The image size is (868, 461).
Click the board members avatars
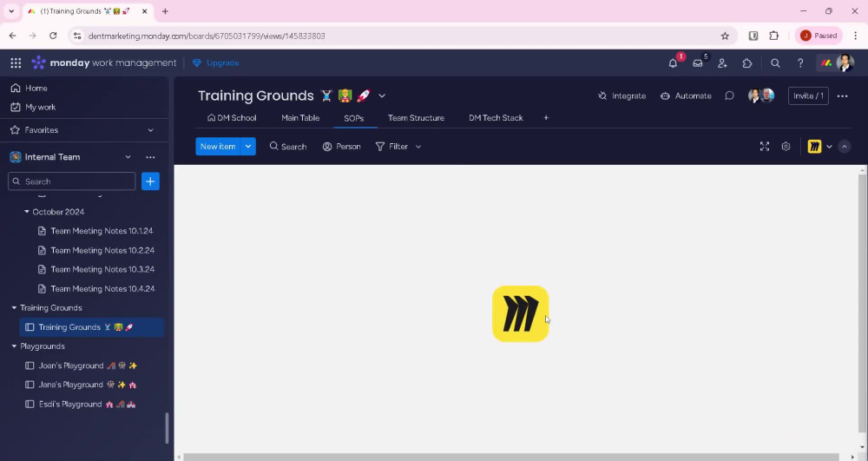pyautogui.click(x=761, y=95)
